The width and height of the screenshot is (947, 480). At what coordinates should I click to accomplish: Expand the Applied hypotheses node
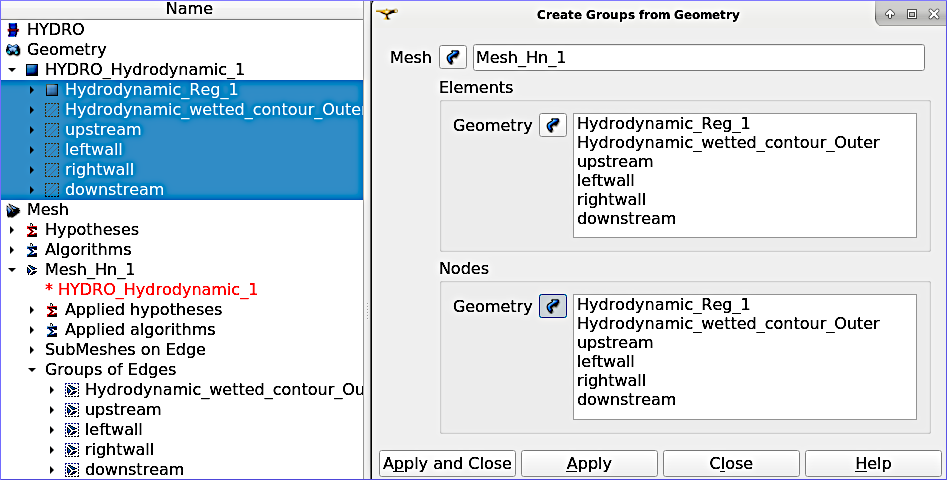pos(32,310)
